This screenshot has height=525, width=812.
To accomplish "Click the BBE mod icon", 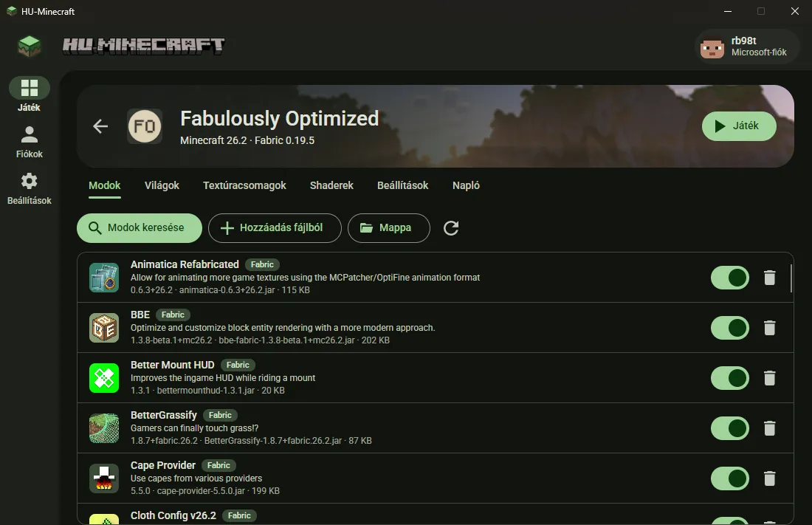I will (x=104, y=328).
